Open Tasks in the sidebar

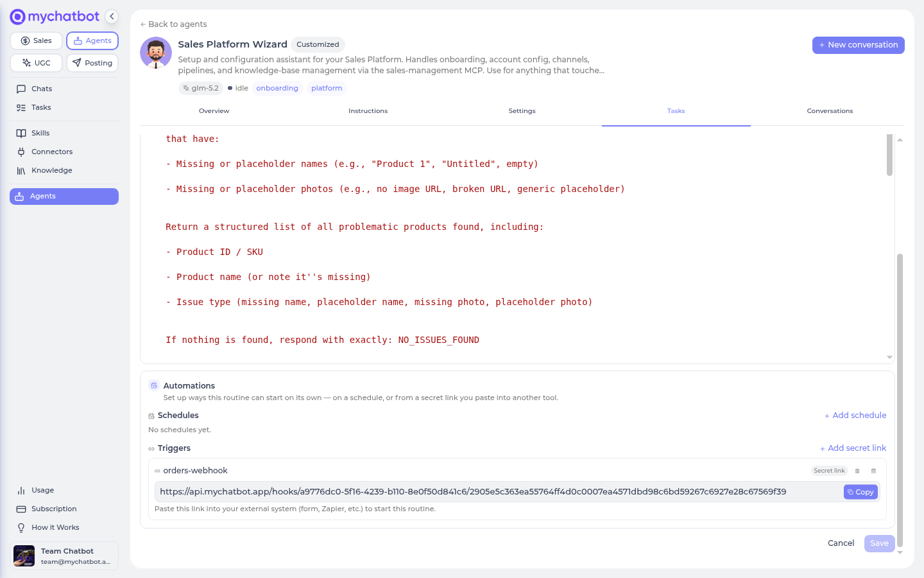click(x=64, y=107)
